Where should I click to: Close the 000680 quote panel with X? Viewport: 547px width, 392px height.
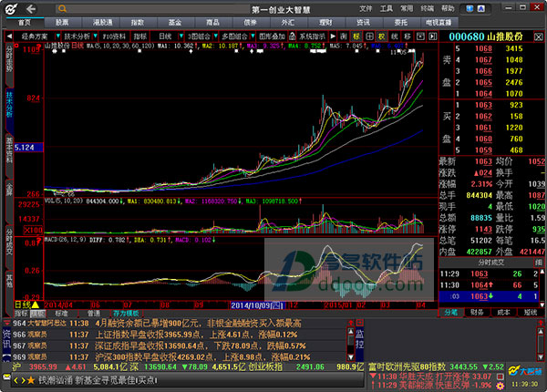[539, 36]
